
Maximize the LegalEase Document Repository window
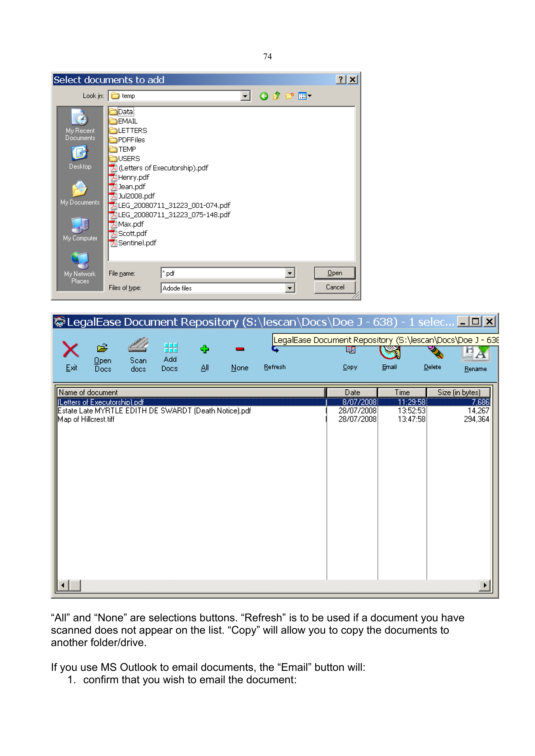point(476,322)
